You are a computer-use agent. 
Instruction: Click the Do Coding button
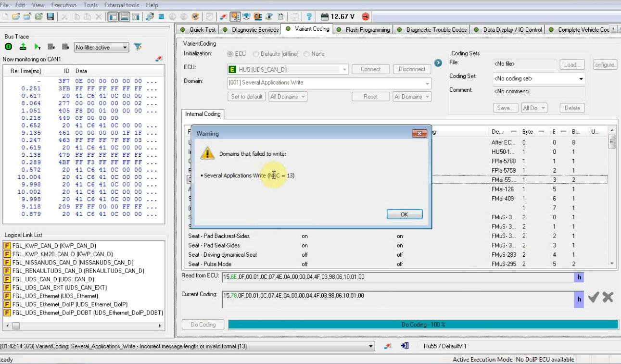(203, 325)
